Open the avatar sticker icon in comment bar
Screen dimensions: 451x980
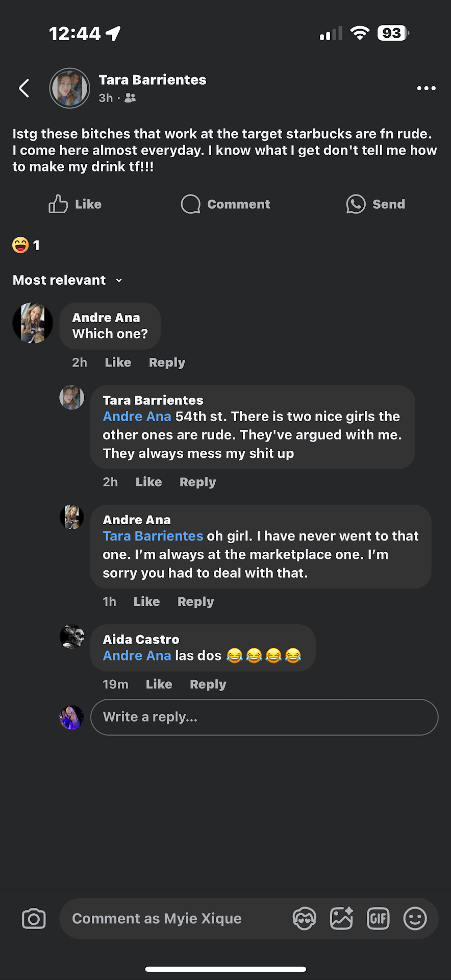point(305,919)
